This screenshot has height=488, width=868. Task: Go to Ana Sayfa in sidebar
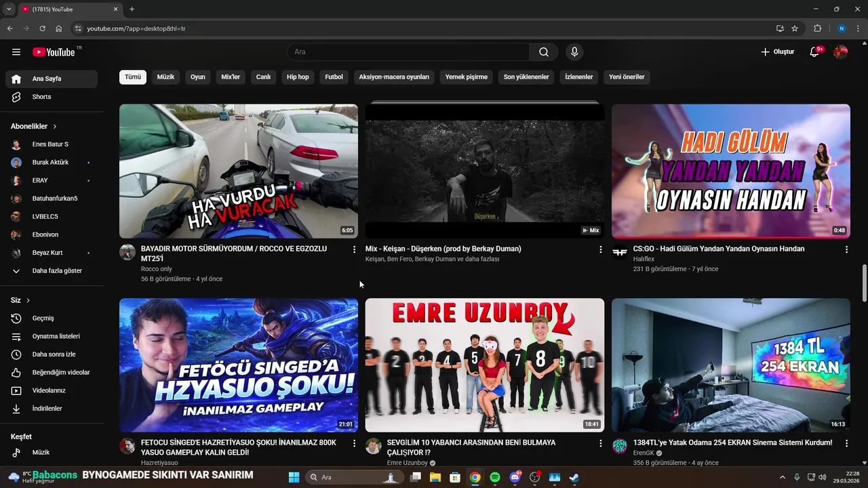(x=52, y=79)
